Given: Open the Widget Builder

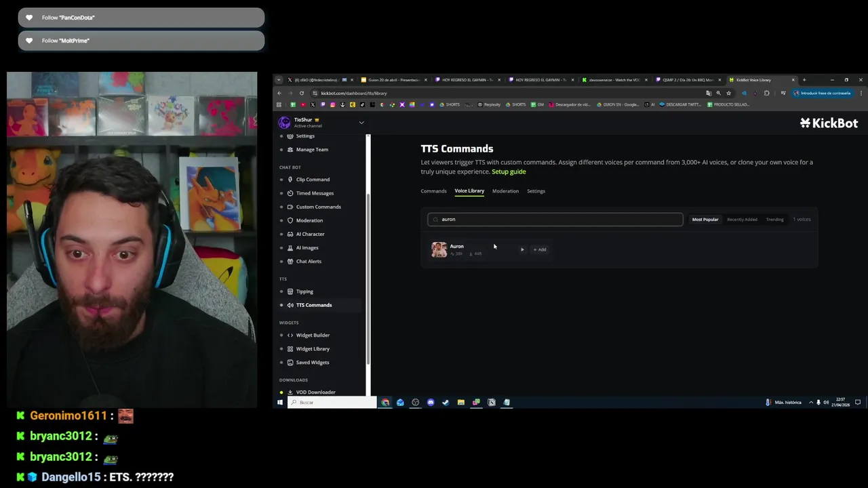Looking at the screenshot, I should pyautogui.click(x=312, y=335).
